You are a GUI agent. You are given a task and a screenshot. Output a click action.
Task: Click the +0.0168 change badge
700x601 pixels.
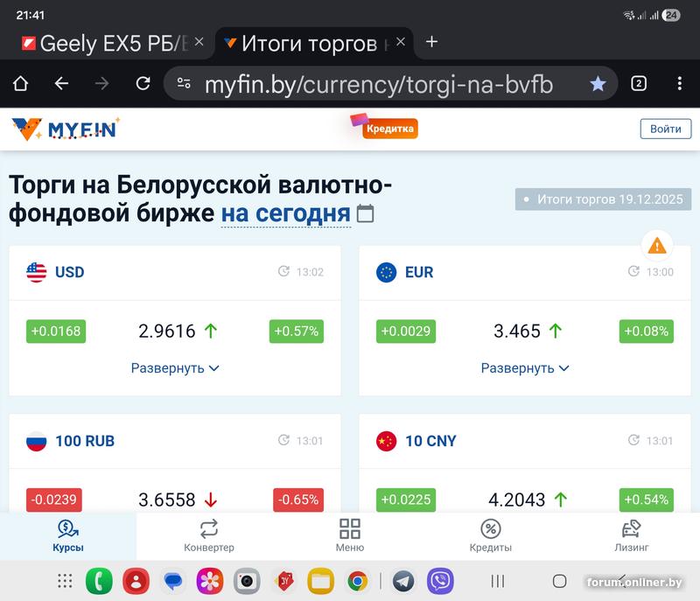56,331
